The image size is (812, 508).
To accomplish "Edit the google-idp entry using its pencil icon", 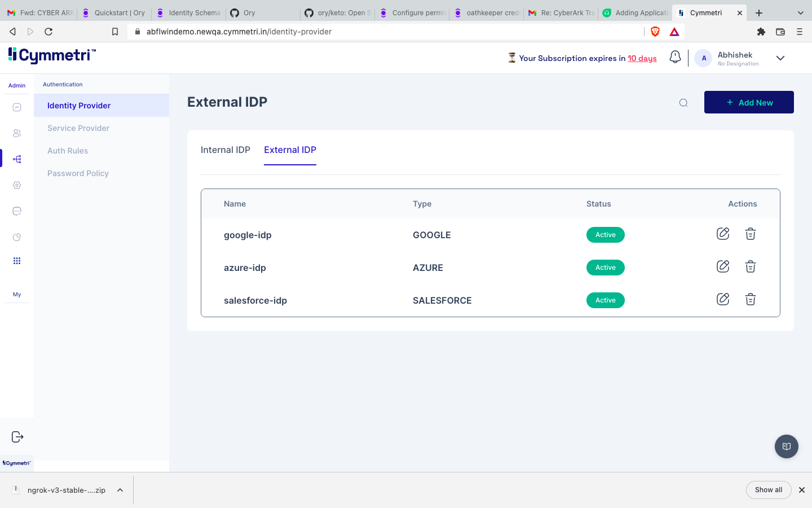I will click(722, 233).
